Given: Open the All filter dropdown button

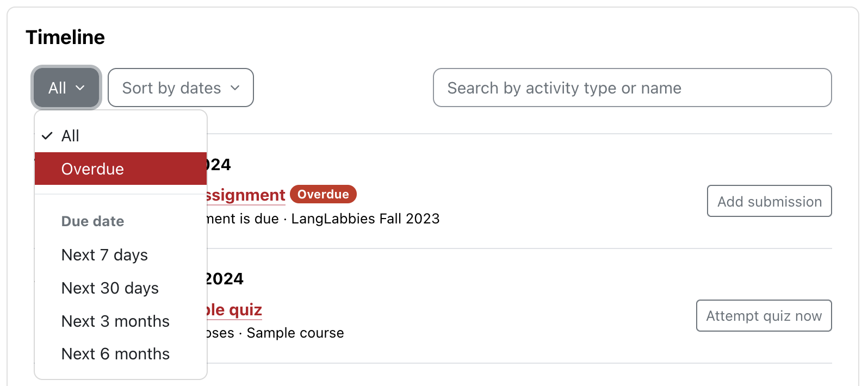Looking at the screenshot, I should 66,88.
